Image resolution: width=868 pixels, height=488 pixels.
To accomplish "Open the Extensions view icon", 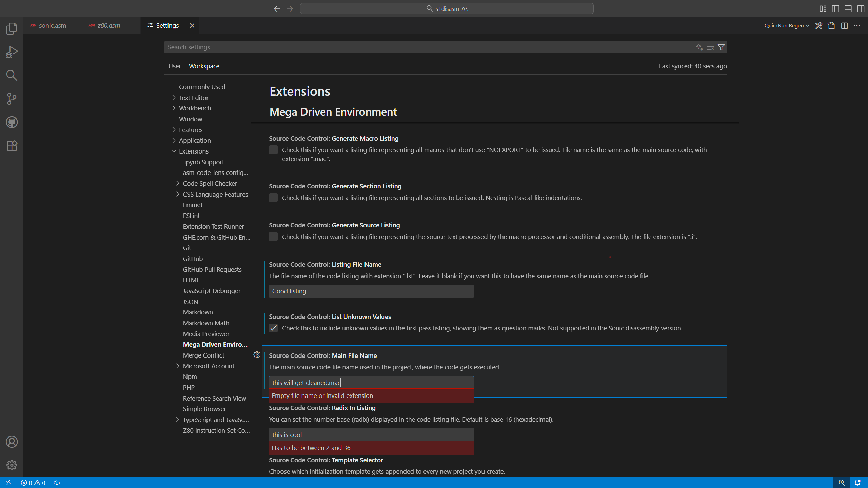I will click(x=12, y=146).
